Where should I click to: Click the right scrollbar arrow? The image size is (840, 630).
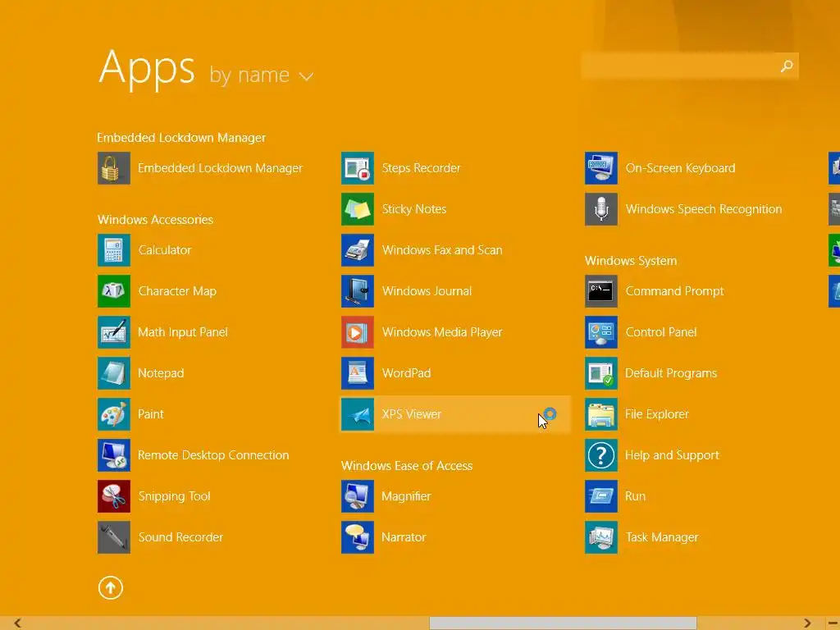[807, 623]
